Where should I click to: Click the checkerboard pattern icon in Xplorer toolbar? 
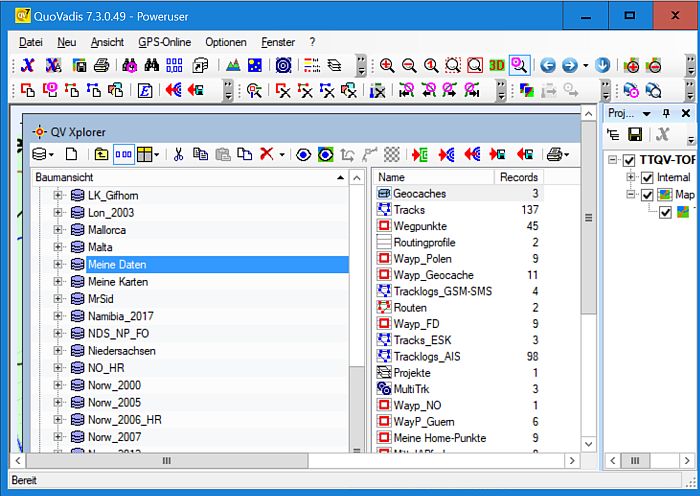(392, 154)
